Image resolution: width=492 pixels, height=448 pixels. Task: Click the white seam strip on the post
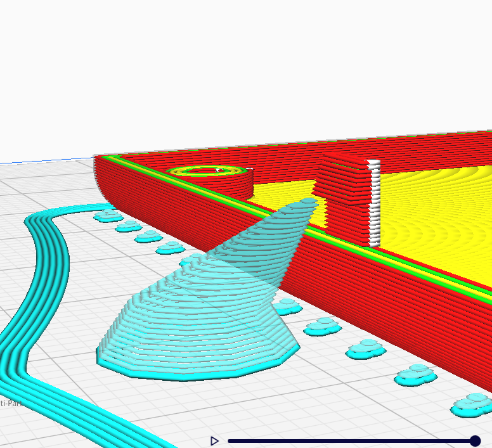[374, 203]
